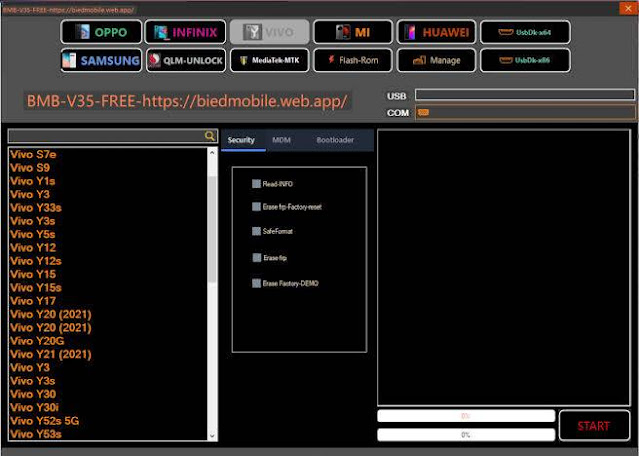The image size is (639, 456).
Task: Select Vivo Y12 model
Action: click(33, 248)
